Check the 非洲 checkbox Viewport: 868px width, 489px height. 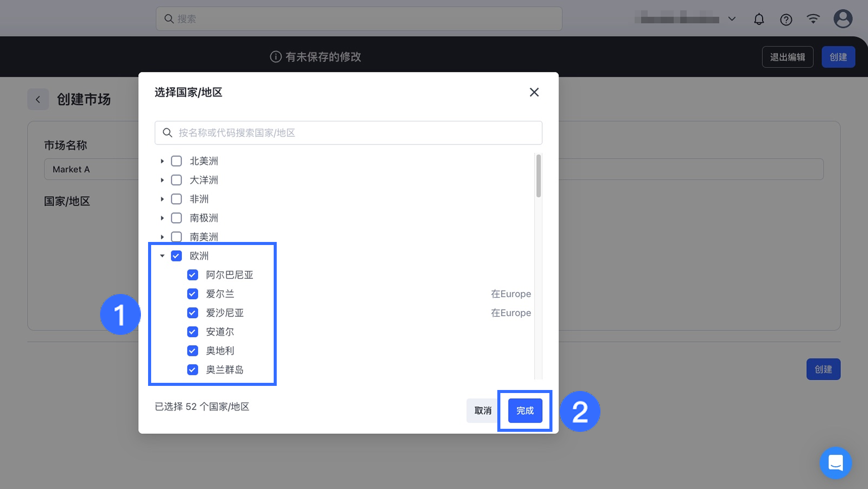(176, 199)
